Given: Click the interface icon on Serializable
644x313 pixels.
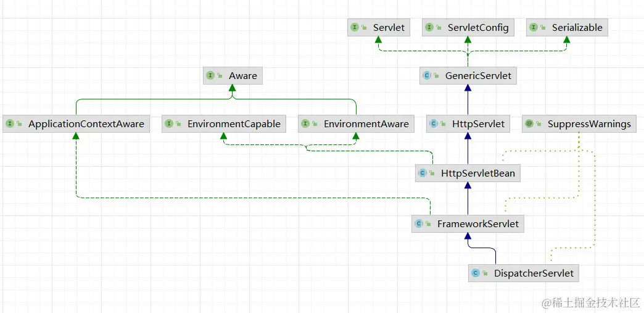Looking at the screenshot, I should coord(534,28).
